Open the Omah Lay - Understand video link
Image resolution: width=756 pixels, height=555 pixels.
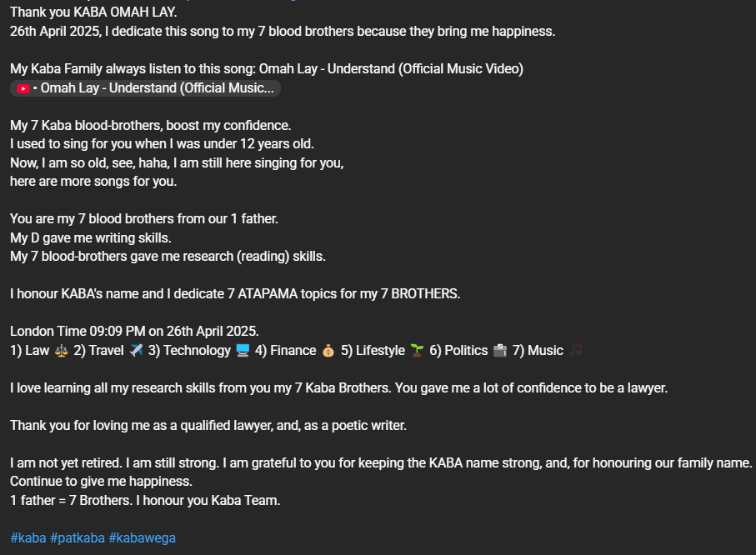pyautogui.click(x=157, y=88)
